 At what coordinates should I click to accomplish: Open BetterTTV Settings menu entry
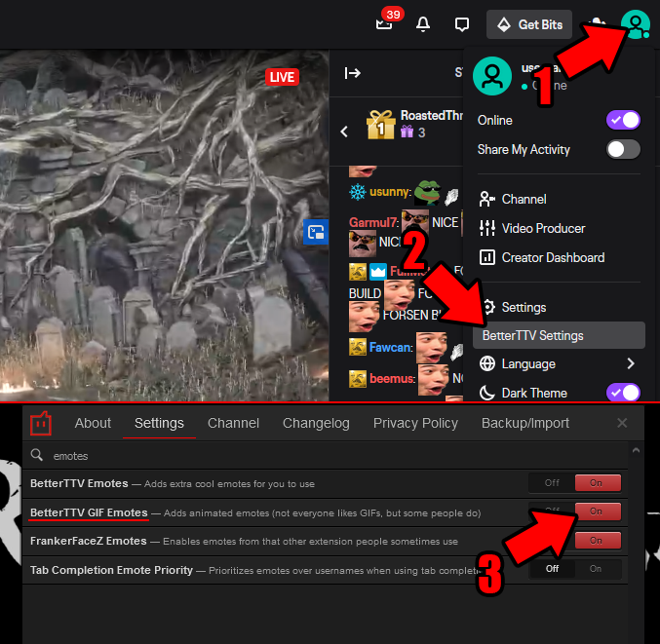(559, 335)
